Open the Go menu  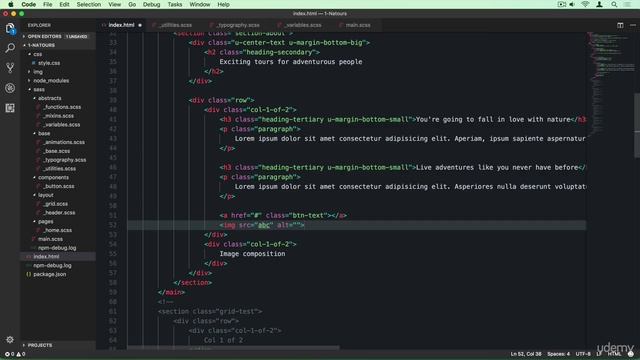(x=132, y=4)
